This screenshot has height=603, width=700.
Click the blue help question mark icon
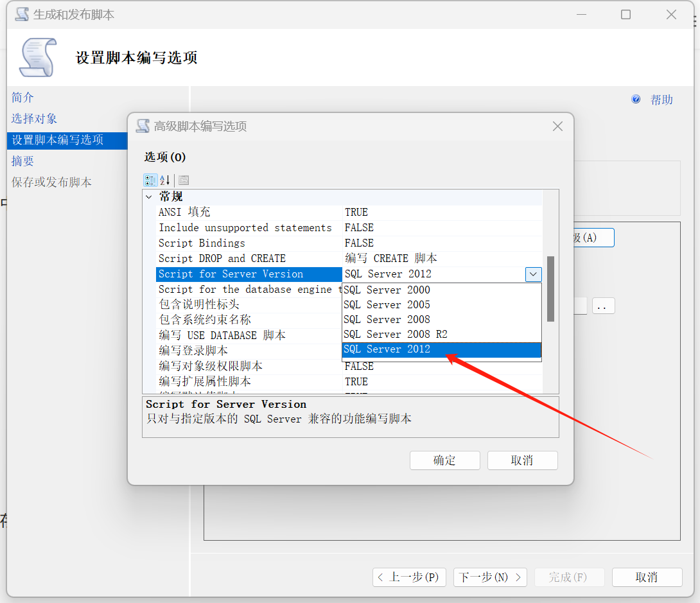pyautogui.click(x=636, y=99)
